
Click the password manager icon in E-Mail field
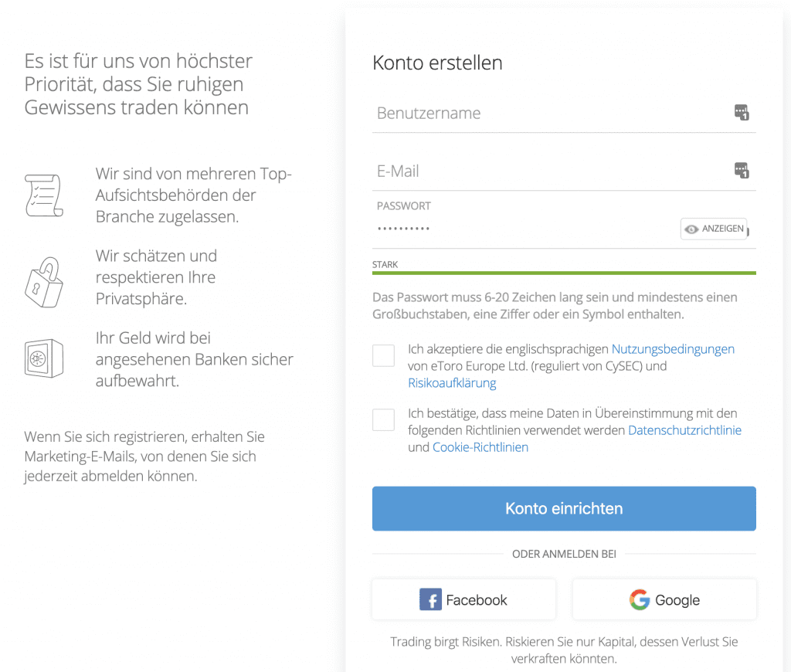point(742,171)
